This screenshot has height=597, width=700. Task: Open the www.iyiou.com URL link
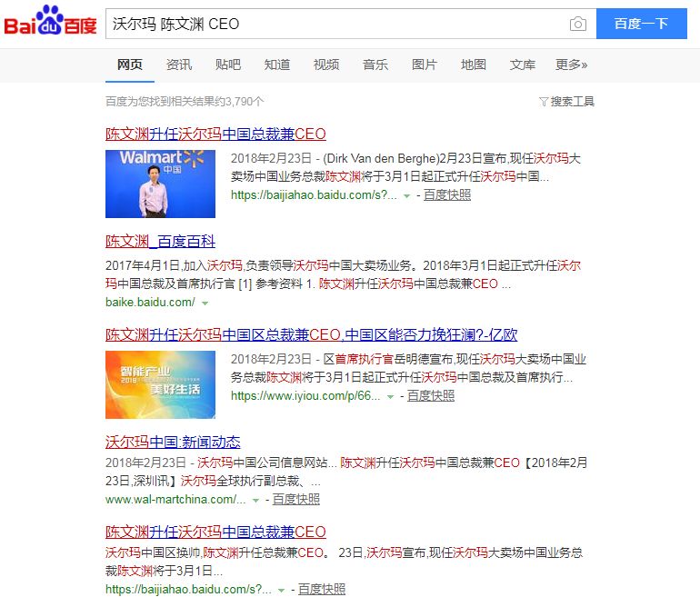point(305,396)
